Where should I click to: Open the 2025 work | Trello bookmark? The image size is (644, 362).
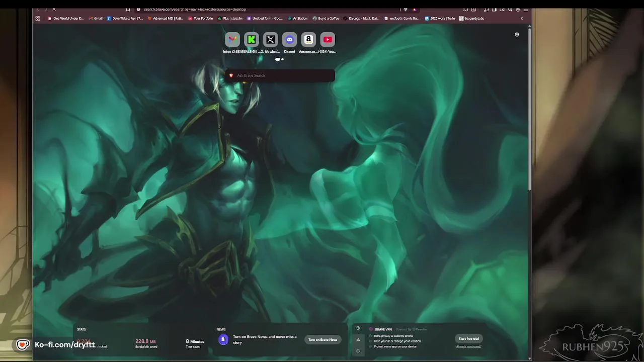pyautogui.click(x=440, y=19)
